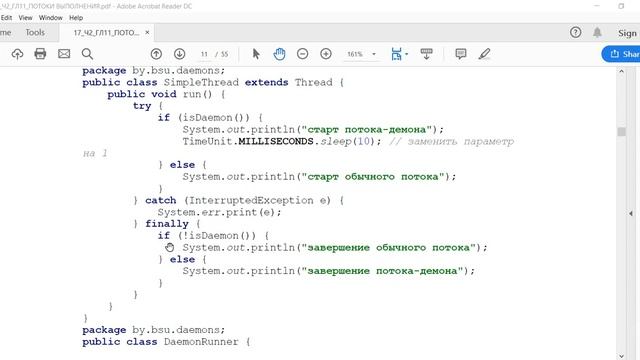This screenshot has width=640, height=360.
Task: Open the Help menu
Action: (76, 18)
